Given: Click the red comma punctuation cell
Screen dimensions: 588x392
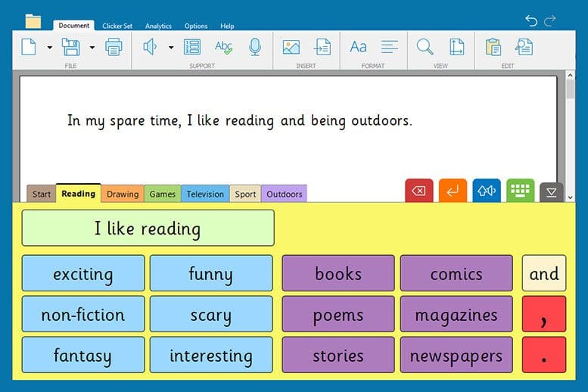Looking at the screenshot, I should (544, 314).
